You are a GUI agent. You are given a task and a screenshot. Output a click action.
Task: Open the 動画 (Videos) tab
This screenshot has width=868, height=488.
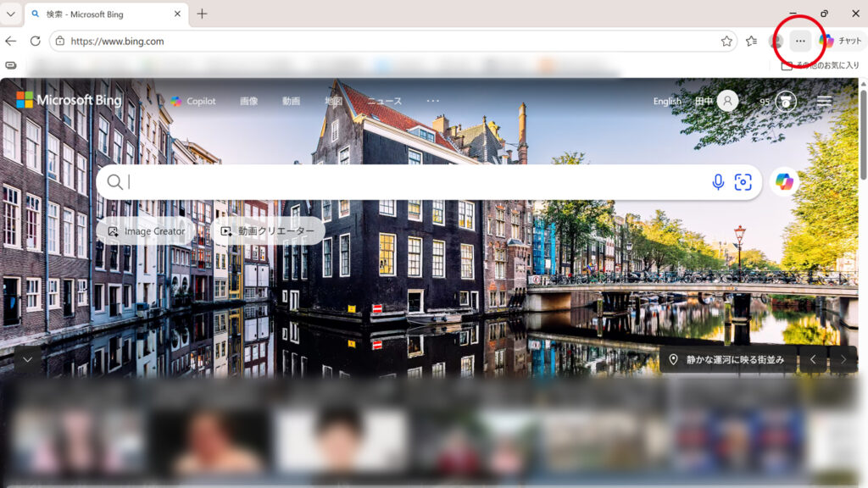(x=291, y=101)
